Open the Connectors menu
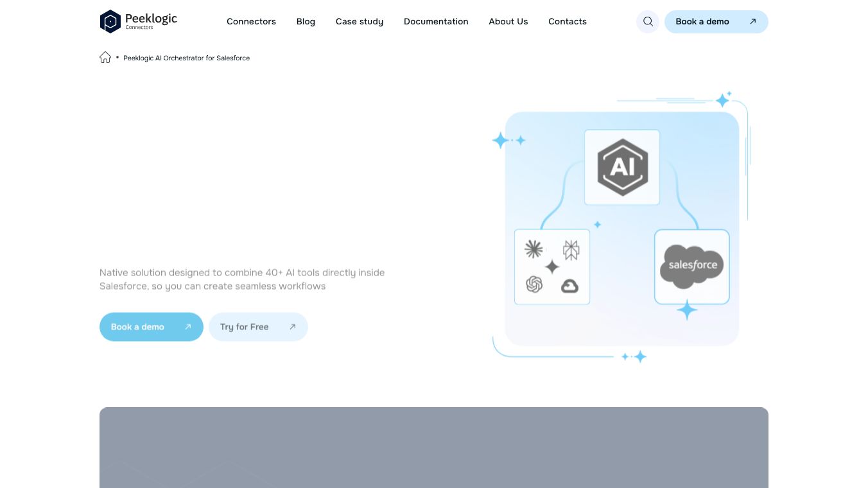The width and height of the screenshot is (868, 488). point(251,21)
